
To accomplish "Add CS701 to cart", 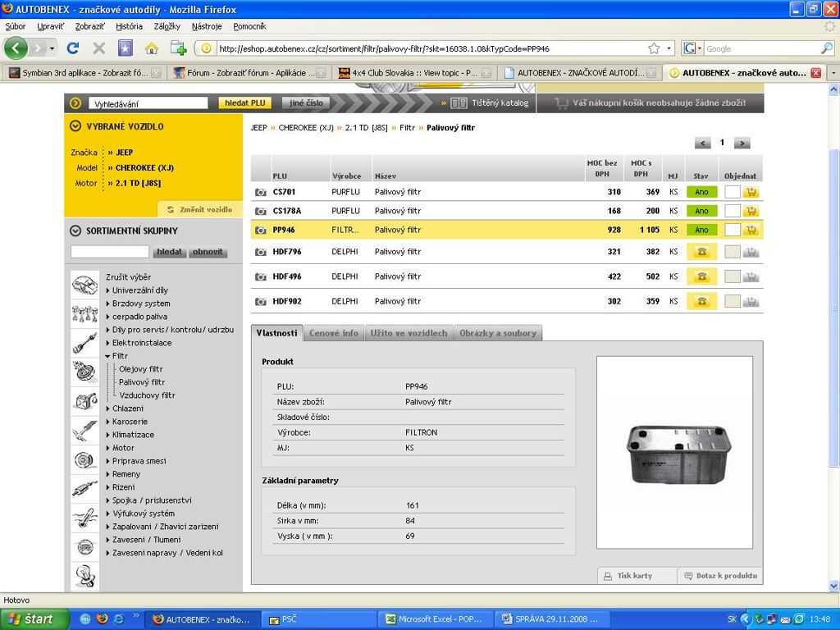I will (x=751, y=192).
